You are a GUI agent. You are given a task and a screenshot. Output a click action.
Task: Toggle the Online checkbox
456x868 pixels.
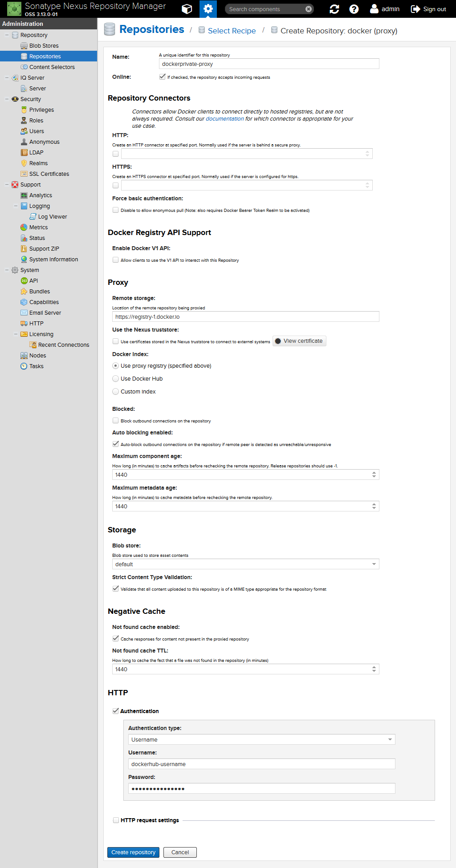pos(162,77)
